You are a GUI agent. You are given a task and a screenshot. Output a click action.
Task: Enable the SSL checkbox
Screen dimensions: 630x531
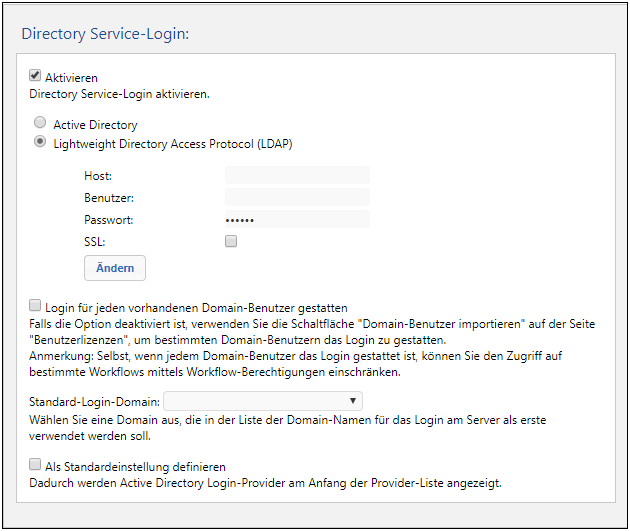pyautogui.click(x=231, y=241)
